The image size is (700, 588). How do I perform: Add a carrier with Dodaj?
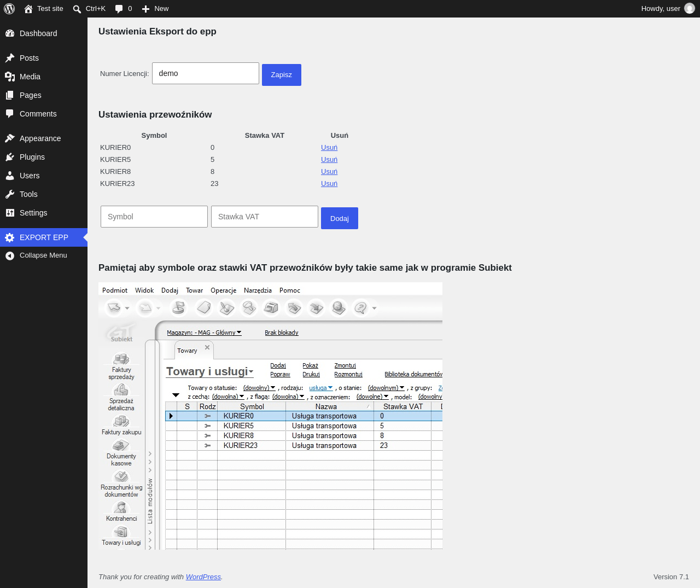click(340, 218)
